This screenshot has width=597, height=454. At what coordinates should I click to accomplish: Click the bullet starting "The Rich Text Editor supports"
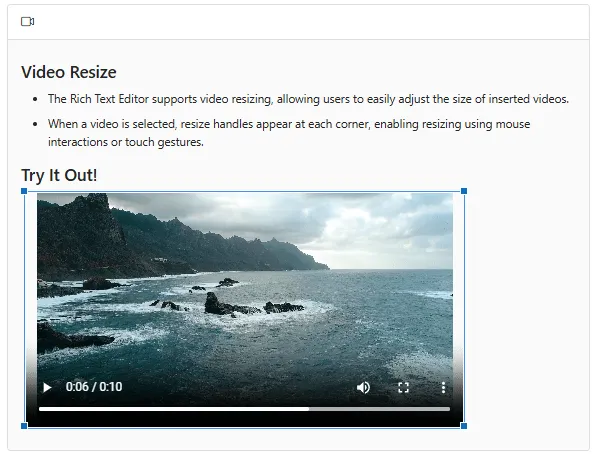(308, 99)
